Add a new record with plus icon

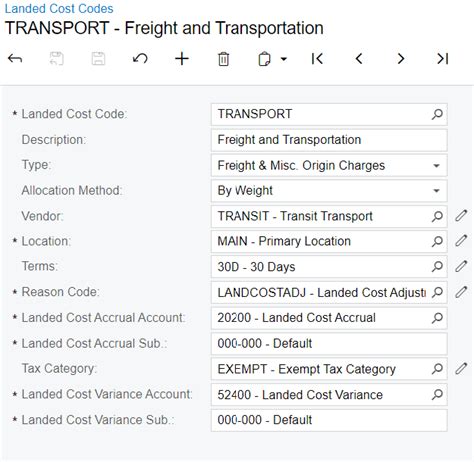[182, 59]
